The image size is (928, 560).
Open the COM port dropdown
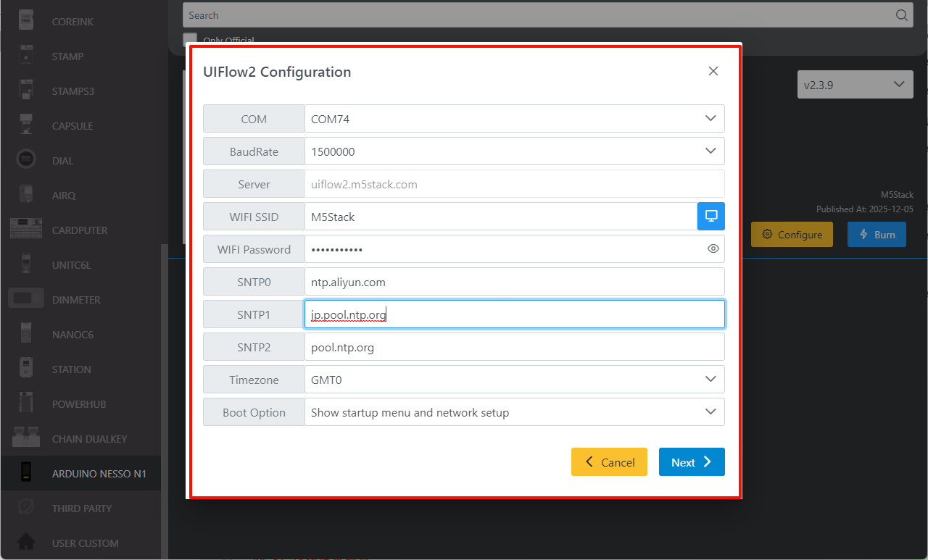(x=514, y=119)
